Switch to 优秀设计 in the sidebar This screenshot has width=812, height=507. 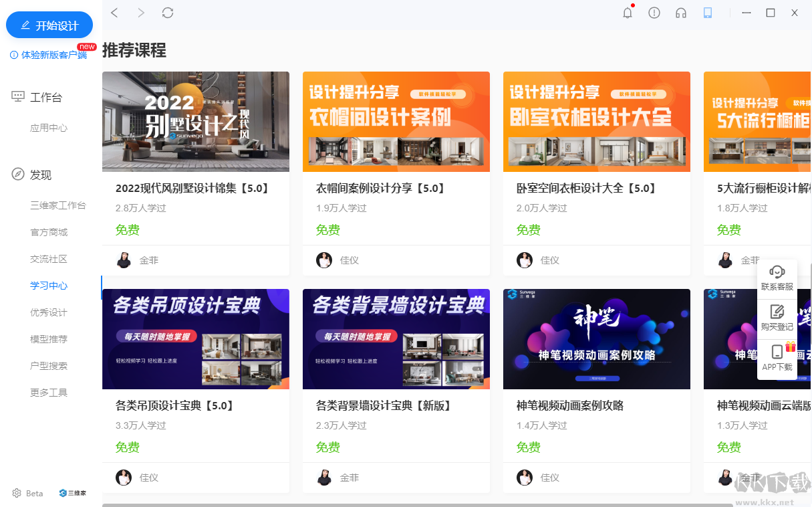coord(49,312)
